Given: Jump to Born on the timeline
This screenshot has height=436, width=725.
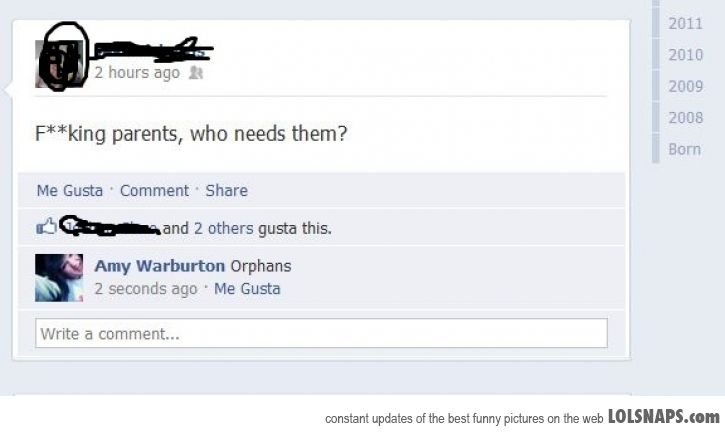Looking at the screenshot, I should coord(684,149).
